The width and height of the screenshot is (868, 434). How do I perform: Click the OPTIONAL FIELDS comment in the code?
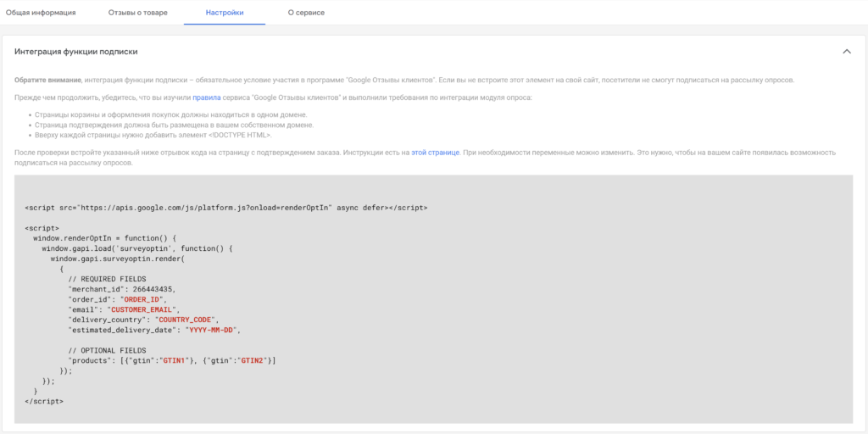click(107, 350)
